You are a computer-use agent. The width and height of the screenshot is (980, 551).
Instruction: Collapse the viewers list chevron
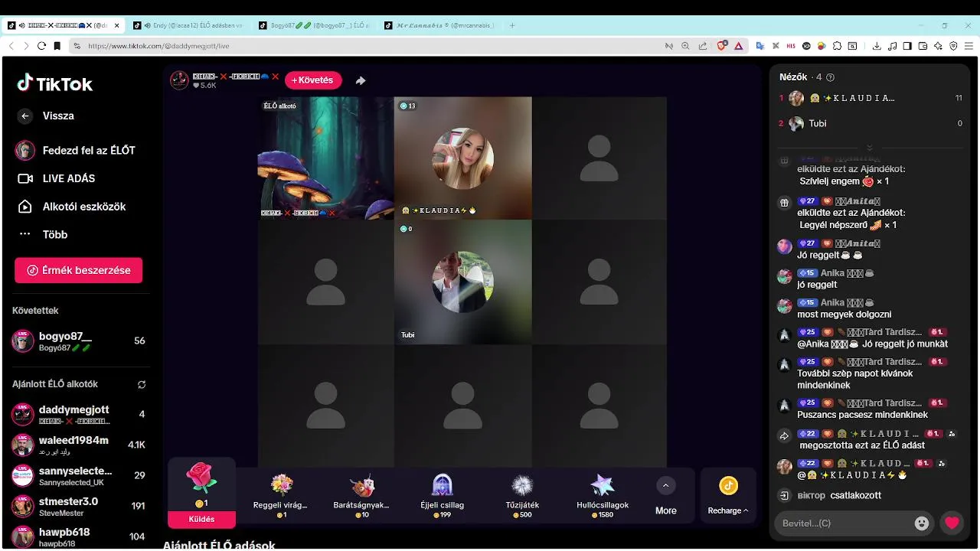pos(869,148)
